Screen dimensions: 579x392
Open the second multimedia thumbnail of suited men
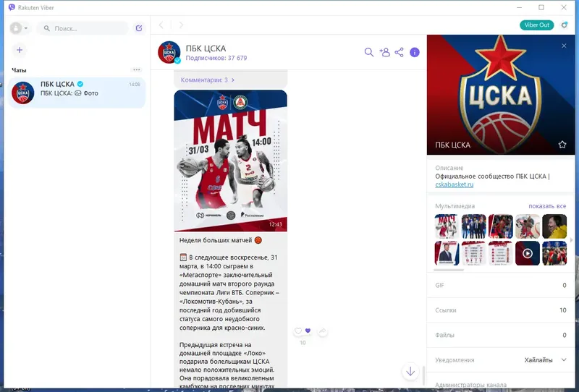coord(473,226)
